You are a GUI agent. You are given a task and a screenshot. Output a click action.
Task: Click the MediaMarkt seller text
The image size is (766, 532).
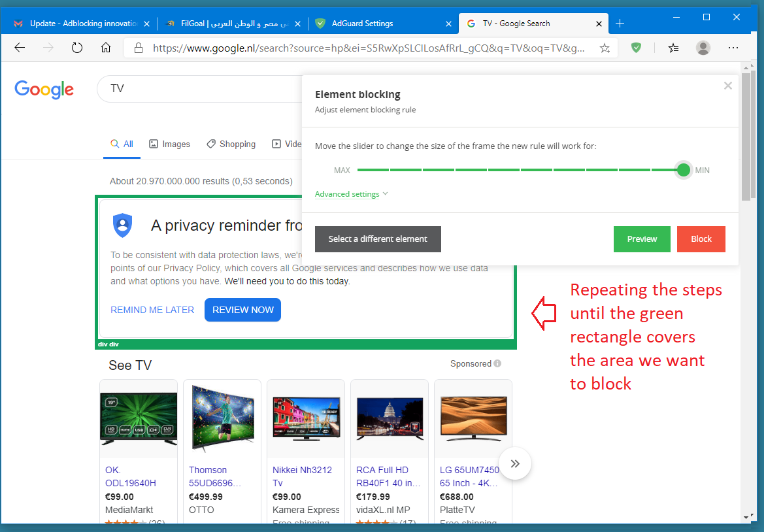129,510
